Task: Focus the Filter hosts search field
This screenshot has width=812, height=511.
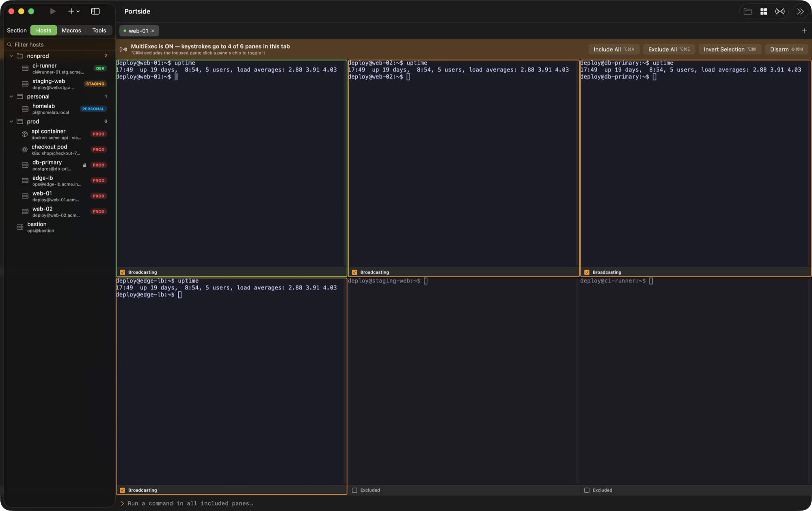Action: (59, 45)
